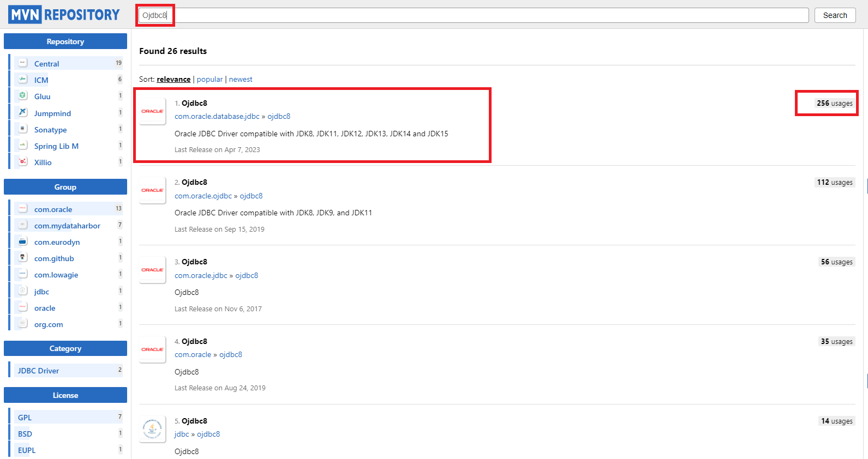The height and width of the screenshot is (459, 868).
Task: Focus the search input field
Action: [x=474, y=15]
